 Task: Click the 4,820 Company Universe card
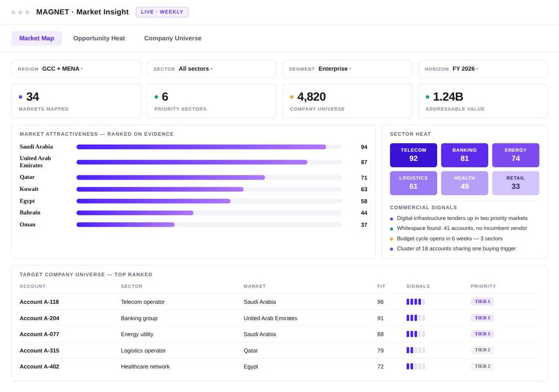point(347,101)
